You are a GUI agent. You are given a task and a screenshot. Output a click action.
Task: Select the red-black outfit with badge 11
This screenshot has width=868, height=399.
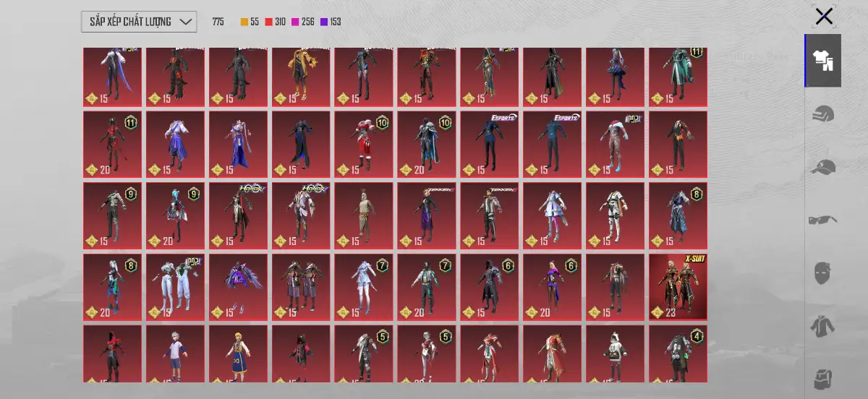112,144
